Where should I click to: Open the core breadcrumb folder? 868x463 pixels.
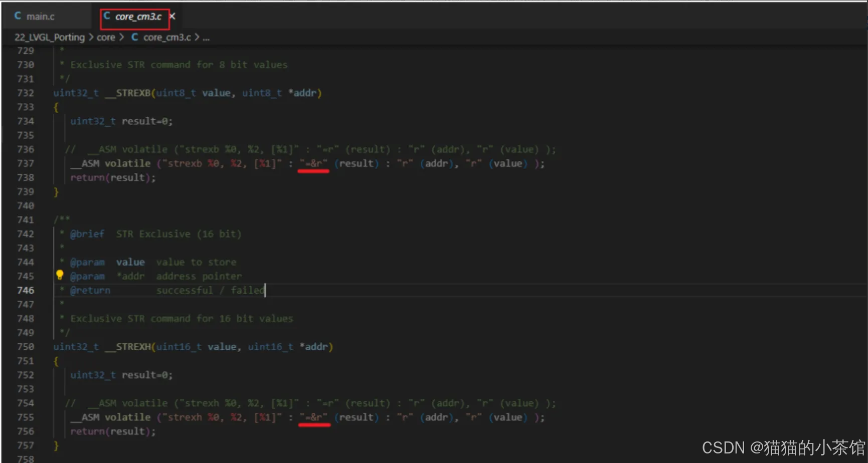[106, 38]
